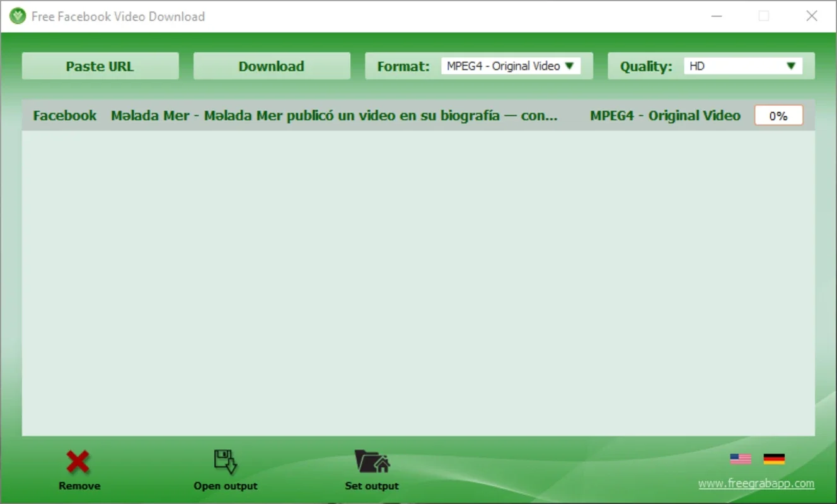837x504 pixels.
Task: Visit the www.freegrabapp.com link
Action: click(x=756, y=484)
